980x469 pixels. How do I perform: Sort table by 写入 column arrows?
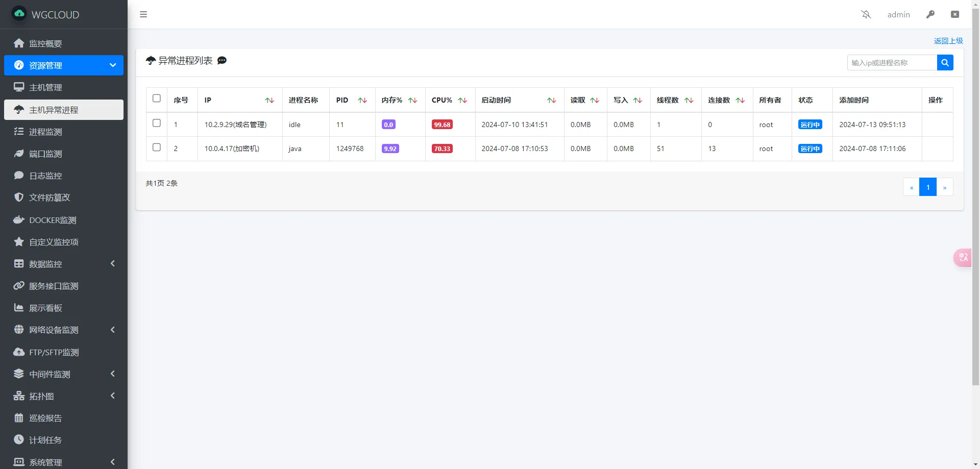pos(638,100)
